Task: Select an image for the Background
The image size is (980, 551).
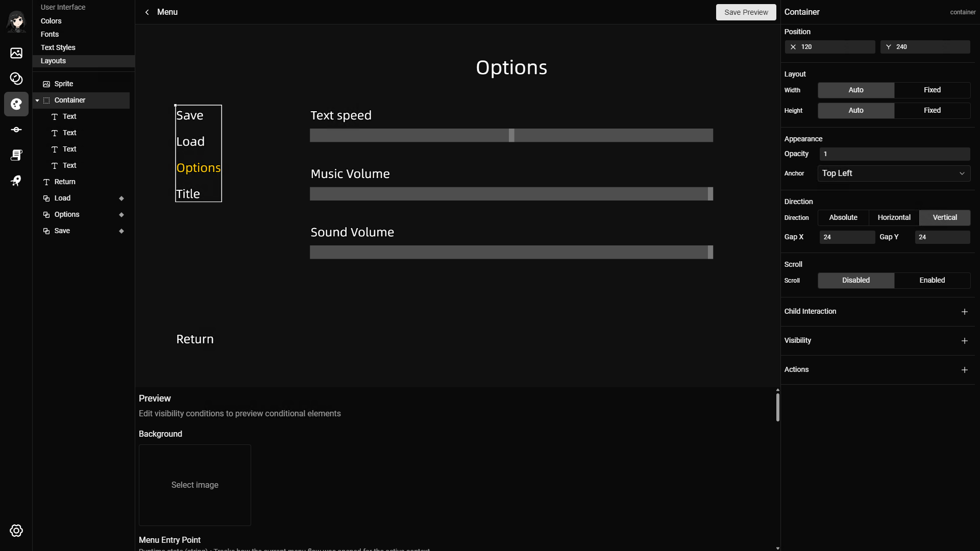Action: click(194, 485)
